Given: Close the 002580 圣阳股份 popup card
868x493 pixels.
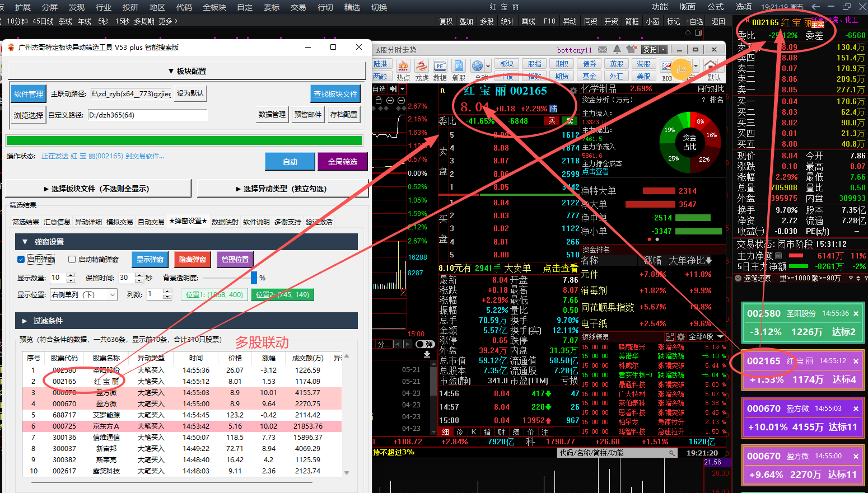Looking at the screenshot, I should (856, 314).
